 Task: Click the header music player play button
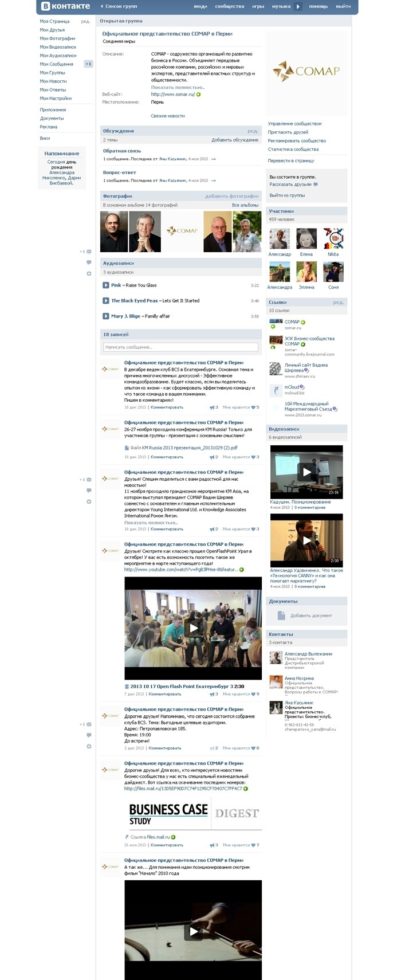(x=298, y=6)
